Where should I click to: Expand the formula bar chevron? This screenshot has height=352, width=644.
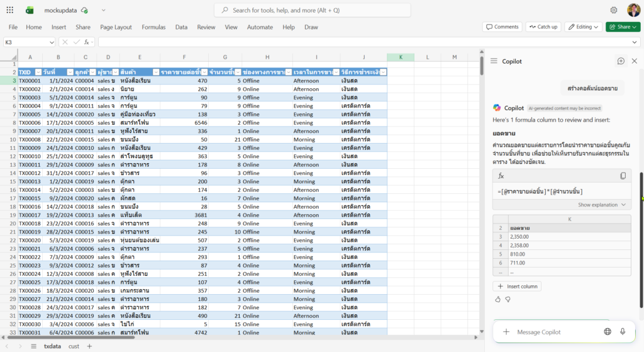coord(634,42)
